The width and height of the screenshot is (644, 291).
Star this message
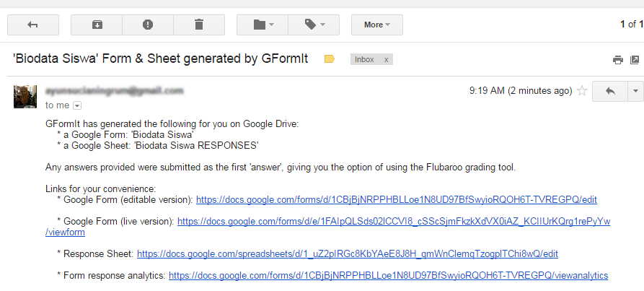coord(582,92)
